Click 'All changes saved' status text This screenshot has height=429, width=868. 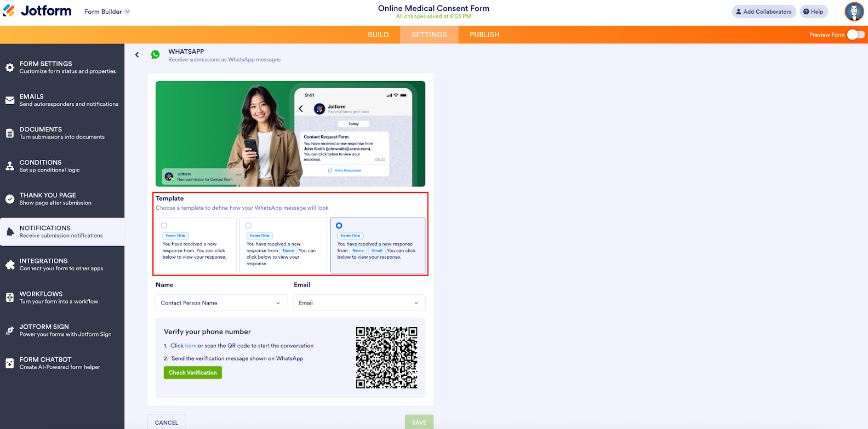point(433,16)
